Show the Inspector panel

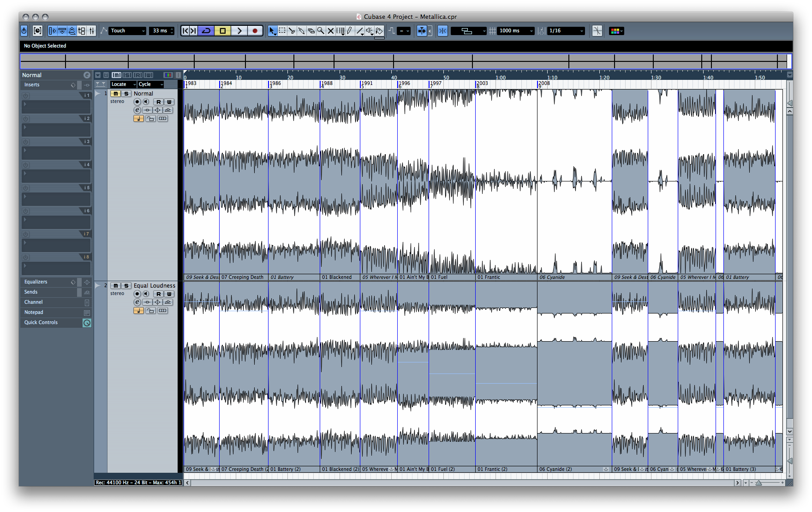point(52,31)
